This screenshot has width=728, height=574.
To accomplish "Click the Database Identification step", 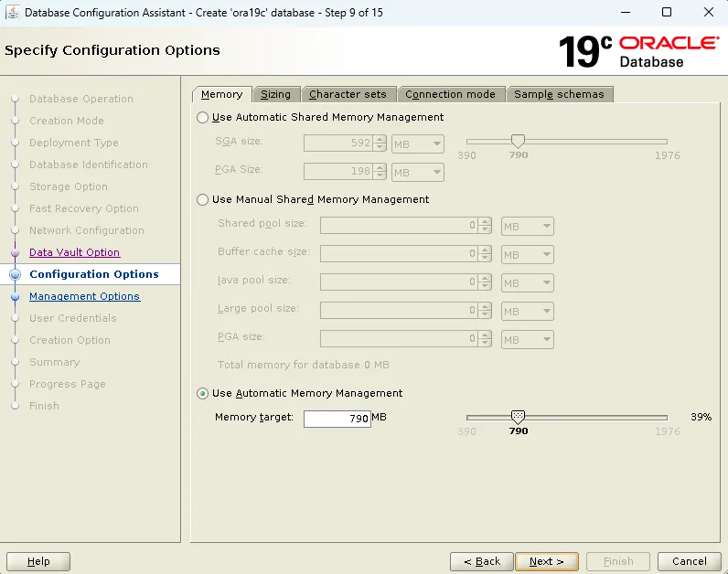I will pos(89,165).
